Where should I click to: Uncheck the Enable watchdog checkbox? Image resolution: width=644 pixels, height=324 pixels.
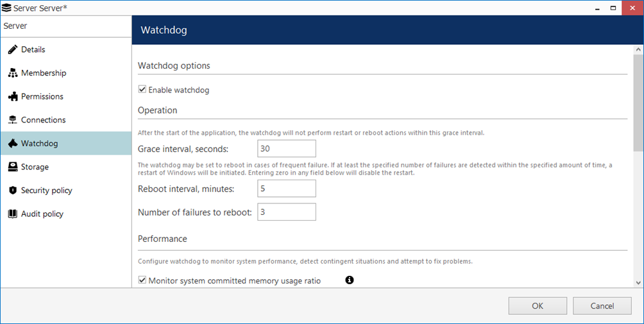point(142,90)
